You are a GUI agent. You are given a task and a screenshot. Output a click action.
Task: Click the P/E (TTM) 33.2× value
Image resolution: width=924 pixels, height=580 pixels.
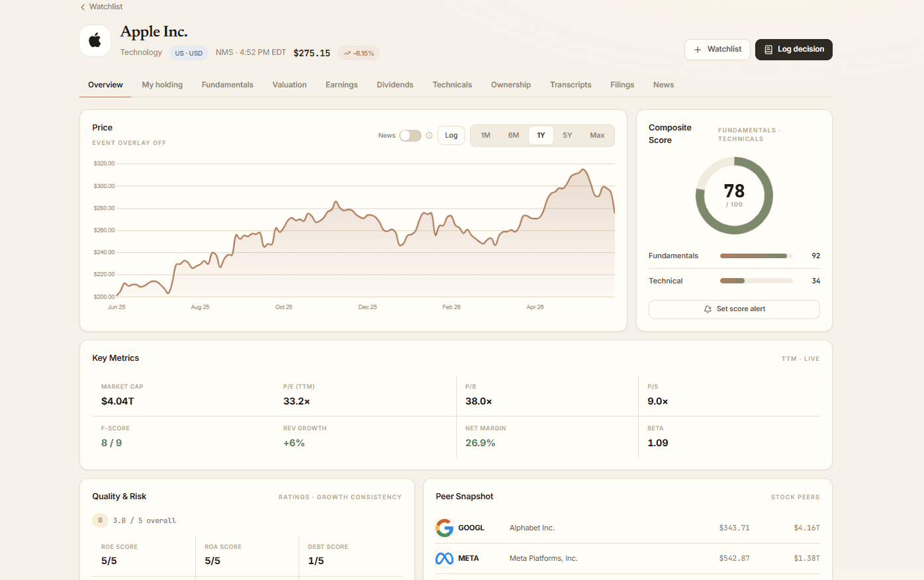coord(297,401)
